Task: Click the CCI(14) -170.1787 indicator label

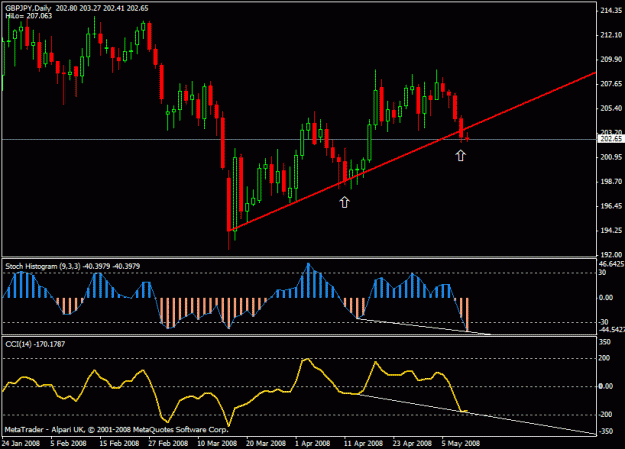Action: [x=35, y=344]
